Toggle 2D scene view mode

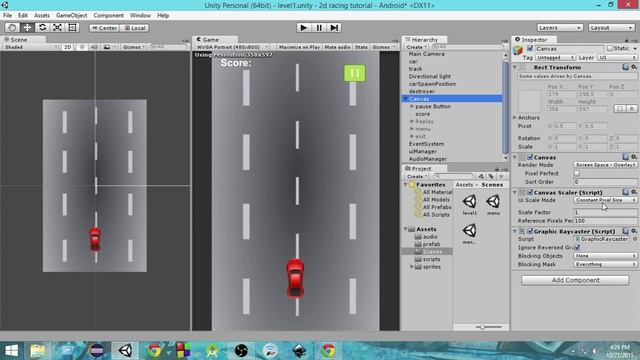[x=67, y=47]
